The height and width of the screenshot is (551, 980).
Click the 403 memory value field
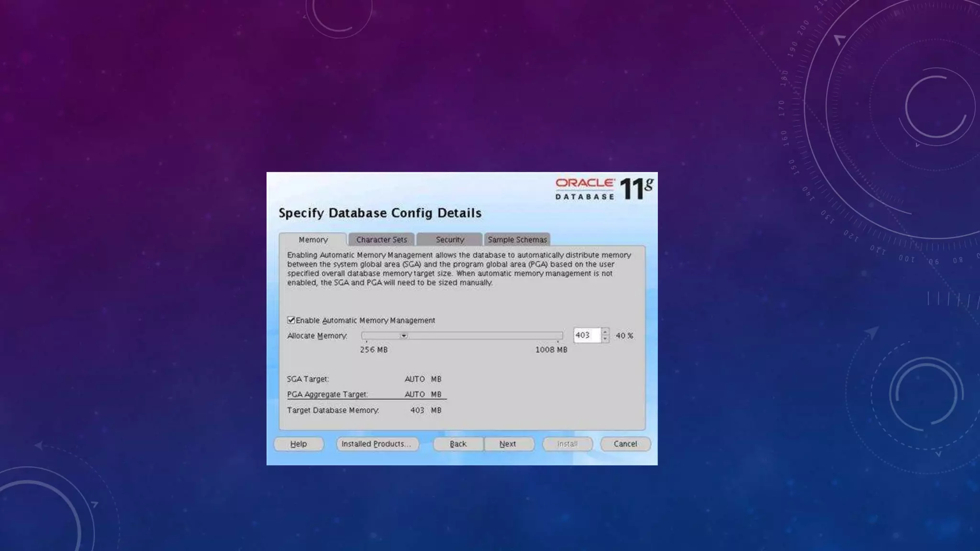[x=586, y=335]
